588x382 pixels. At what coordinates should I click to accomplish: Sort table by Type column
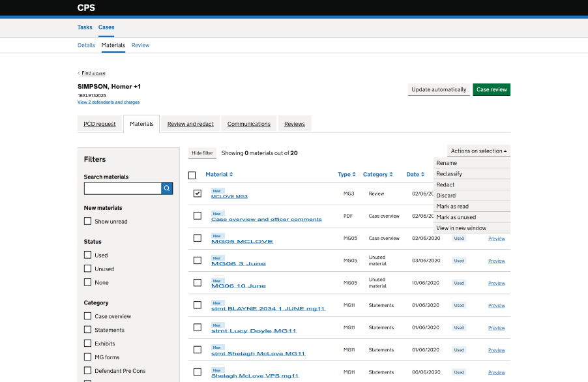[347, 174]
